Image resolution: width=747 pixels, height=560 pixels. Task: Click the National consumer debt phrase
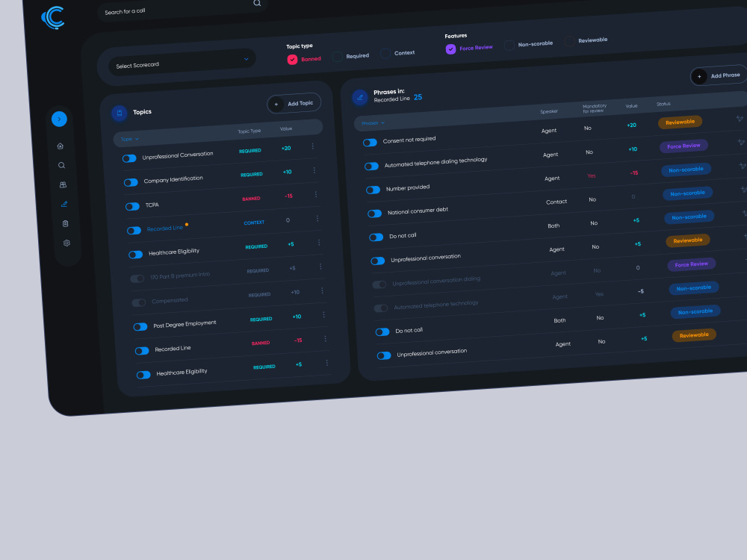pos(418,211)
